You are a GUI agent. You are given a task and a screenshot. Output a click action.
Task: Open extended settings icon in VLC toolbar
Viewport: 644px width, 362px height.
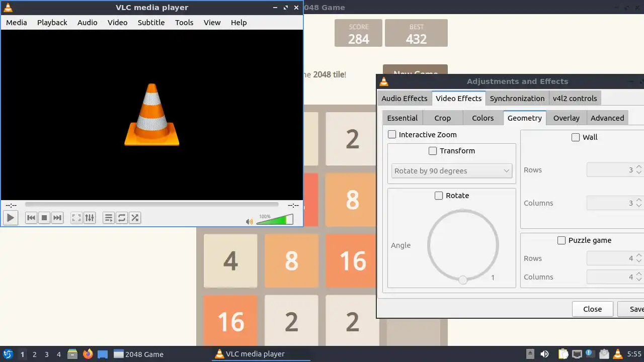click(90, 218)
